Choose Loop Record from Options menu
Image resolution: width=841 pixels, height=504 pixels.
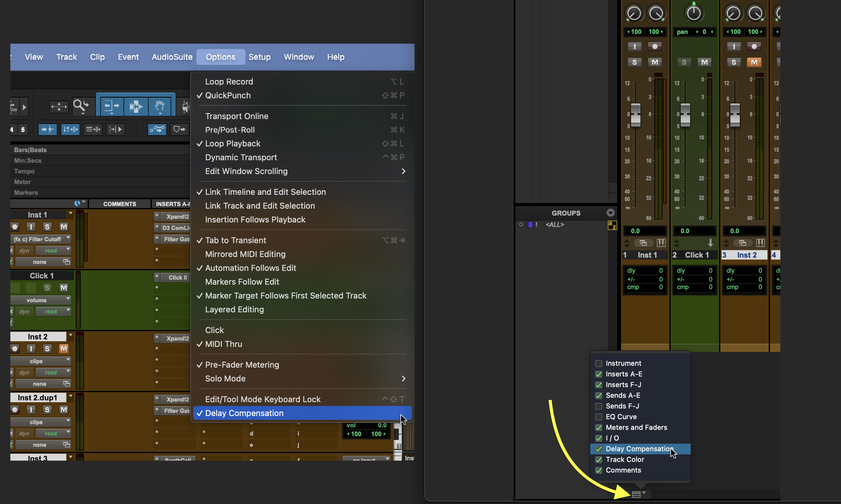coord(302,81)
